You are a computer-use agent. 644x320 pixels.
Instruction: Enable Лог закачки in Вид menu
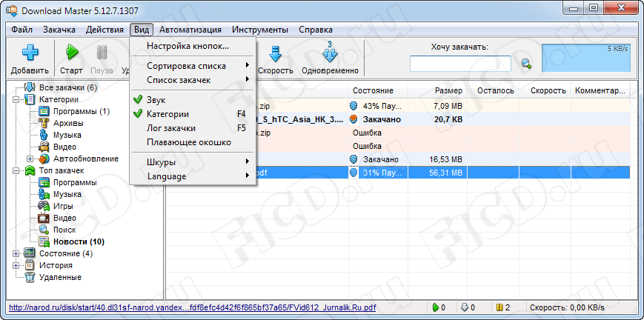click(x=192, y=128)
